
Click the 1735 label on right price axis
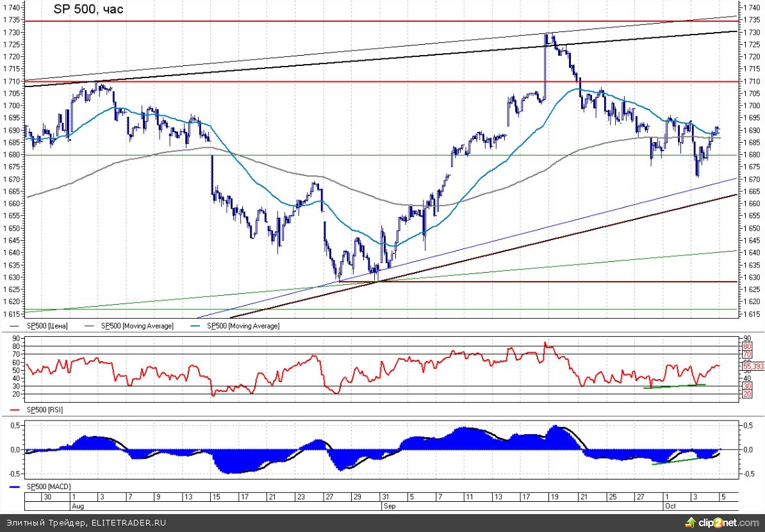click(x=752, y=20)
